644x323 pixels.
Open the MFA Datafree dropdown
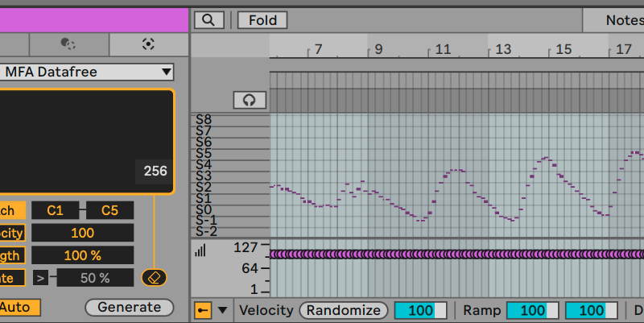[x=87, y=72]
